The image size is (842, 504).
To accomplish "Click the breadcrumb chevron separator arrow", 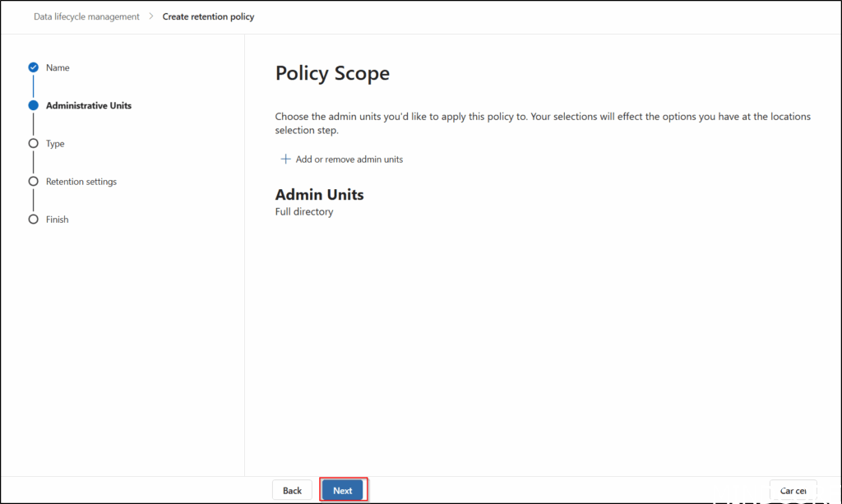I will 151,16.
